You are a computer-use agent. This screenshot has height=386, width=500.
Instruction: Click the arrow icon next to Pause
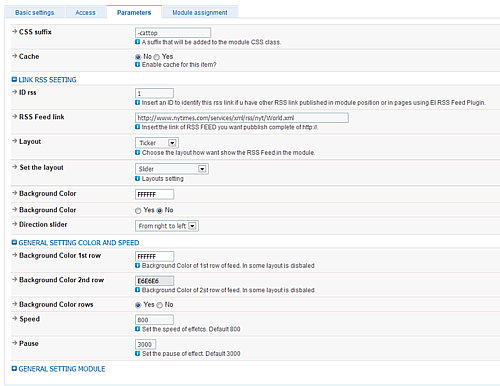point(14,343)
